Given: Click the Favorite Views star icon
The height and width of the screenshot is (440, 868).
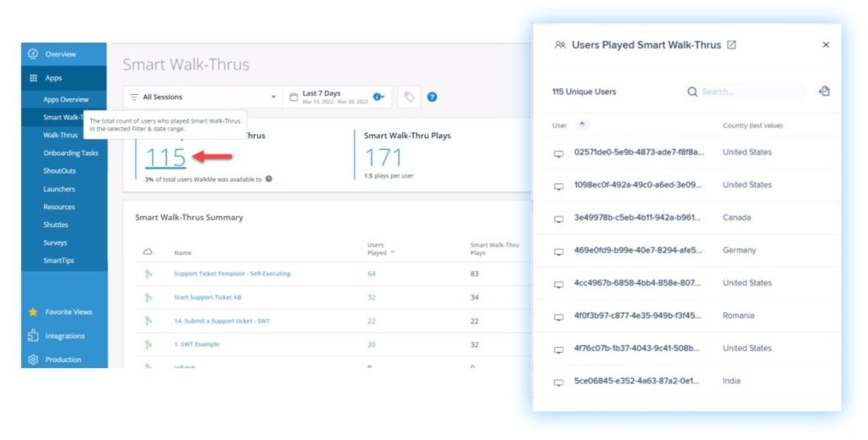Looking at the screenshot, I should pos(33,312).
